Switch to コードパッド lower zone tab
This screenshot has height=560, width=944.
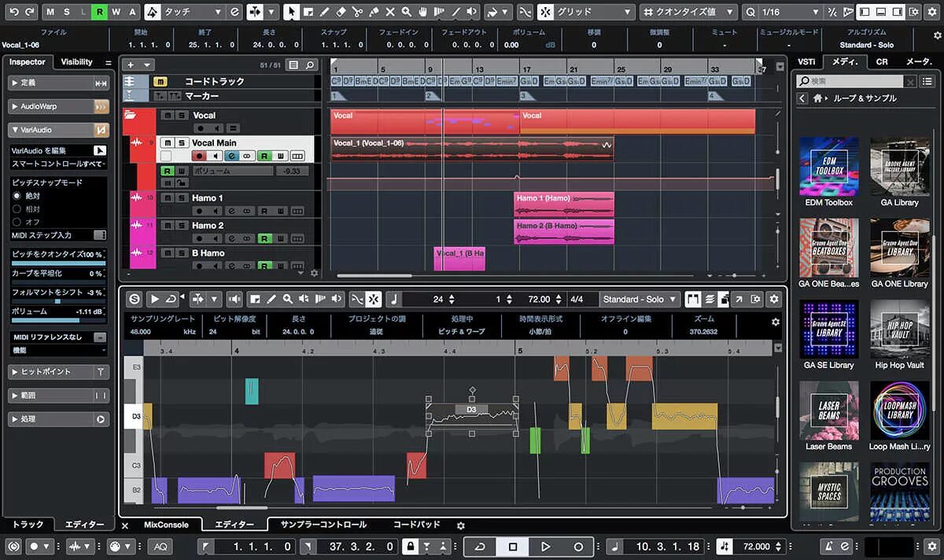416,525
